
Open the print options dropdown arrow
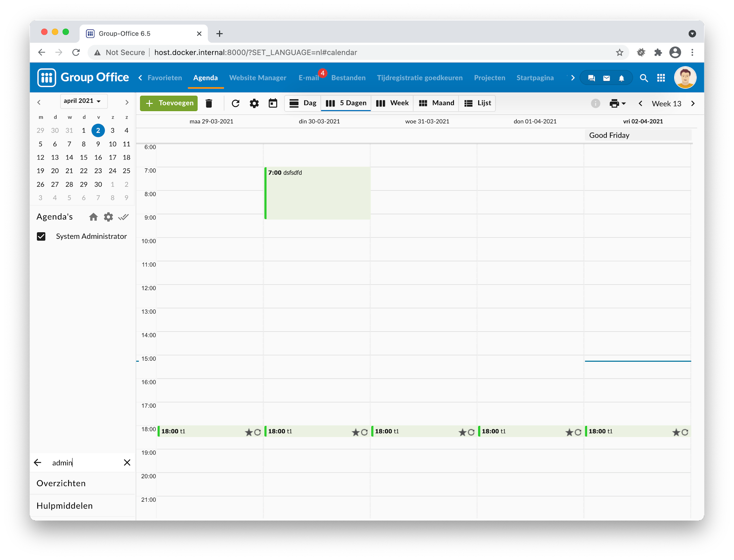coord(624,104)
